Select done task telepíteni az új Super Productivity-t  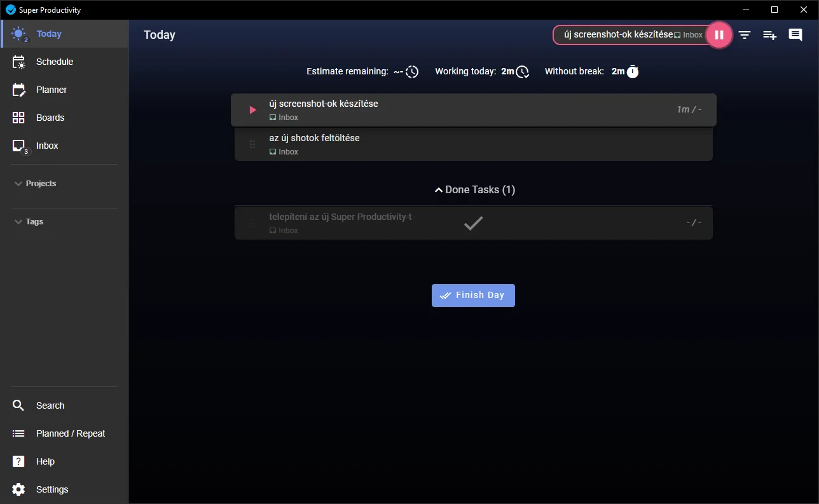[x=340, y=217]
